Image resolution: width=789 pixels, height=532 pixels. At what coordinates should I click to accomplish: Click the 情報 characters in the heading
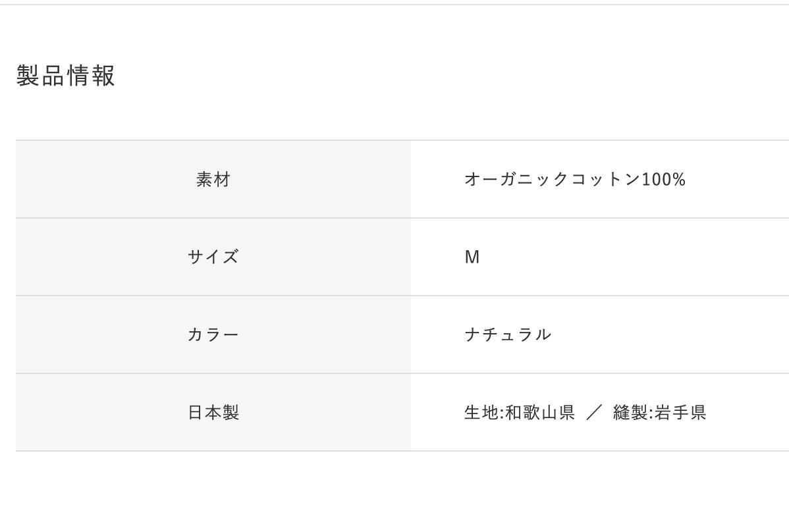click(91, 76)
